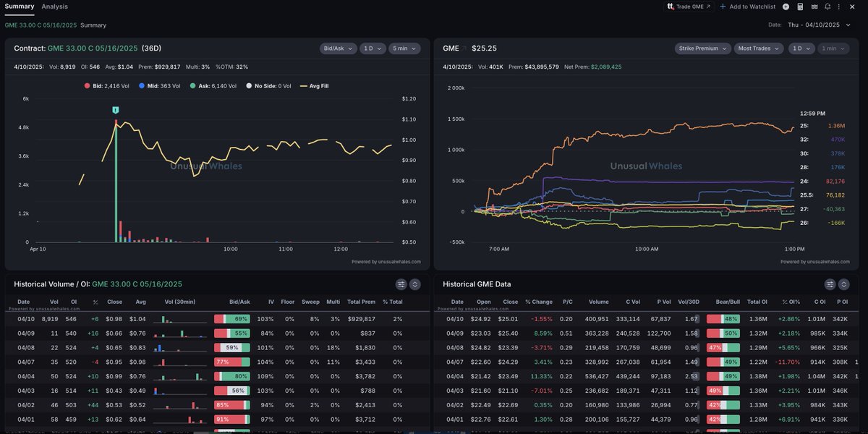The image size is (868, 434).
Task: Sort GME data by P/C header
Action: [x=568, y=302]
